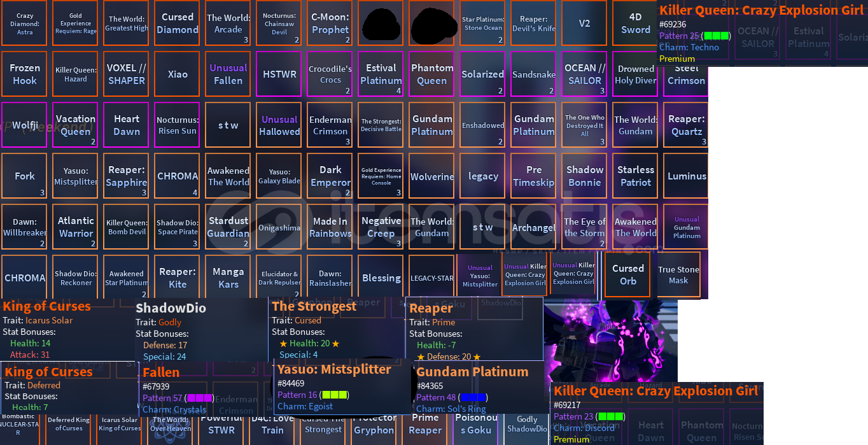Select the LEGACY-STAR slot
Viewport: 868px width, 445px height.
tap(432, 277)
